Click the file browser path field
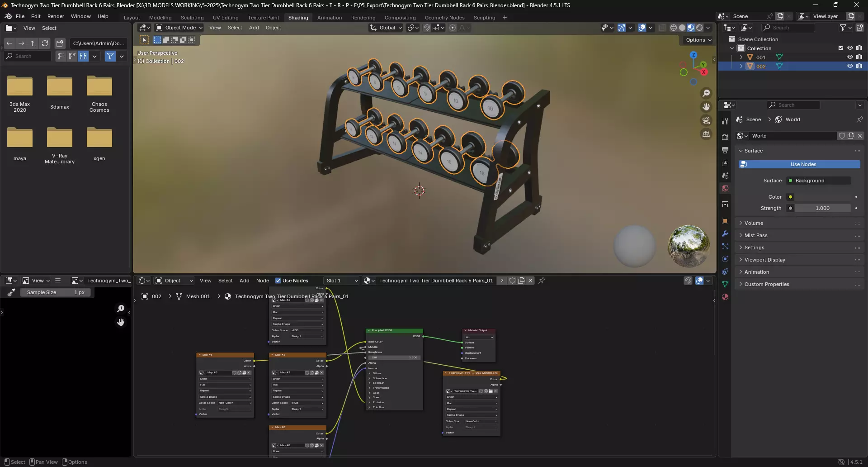868x467 pixels. click(x=98, y=43)
